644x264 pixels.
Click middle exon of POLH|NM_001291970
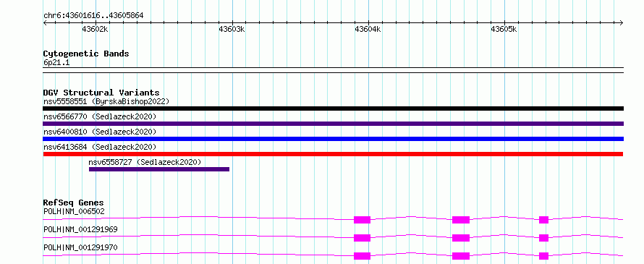[x=461, y=256]
